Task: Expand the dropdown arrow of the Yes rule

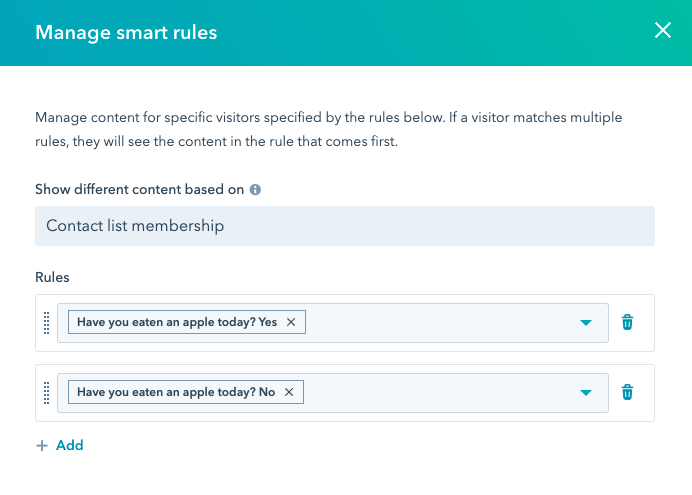Action: click(x=586, y=323)
